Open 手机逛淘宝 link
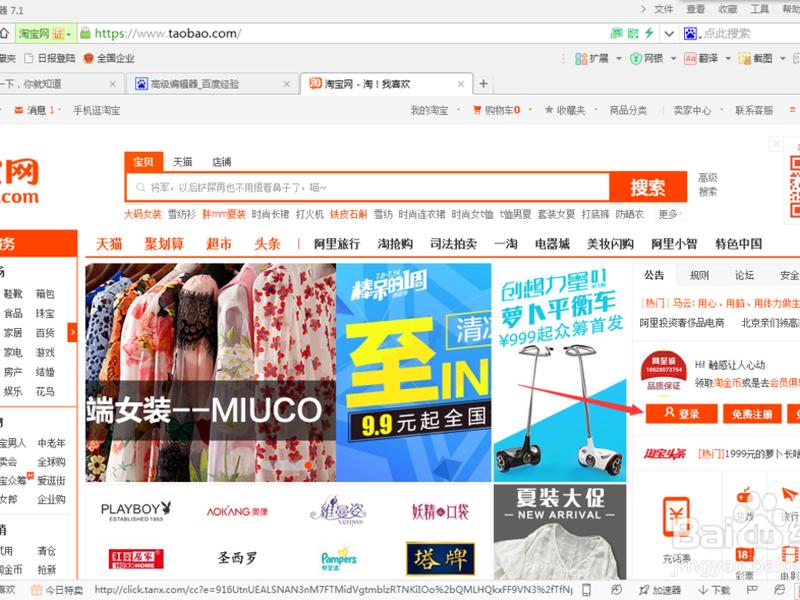 pos(96,110)
